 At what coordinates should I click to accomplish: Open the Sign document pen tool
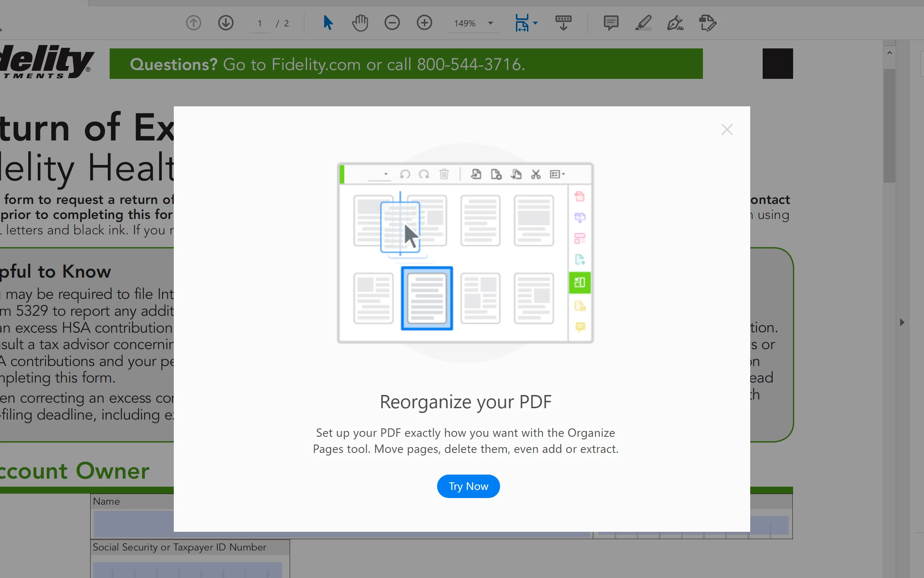tap(675, 23)
